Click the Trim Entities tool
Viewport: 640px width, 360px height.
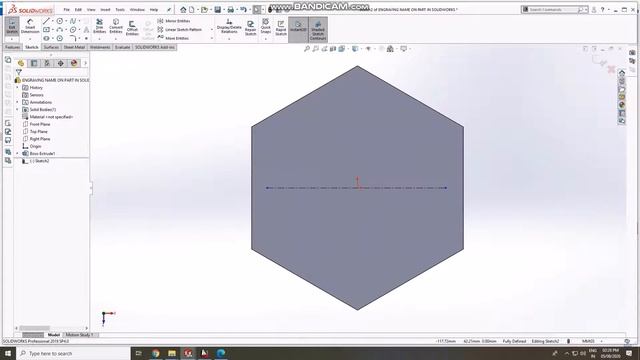click(x=99, y=26)
